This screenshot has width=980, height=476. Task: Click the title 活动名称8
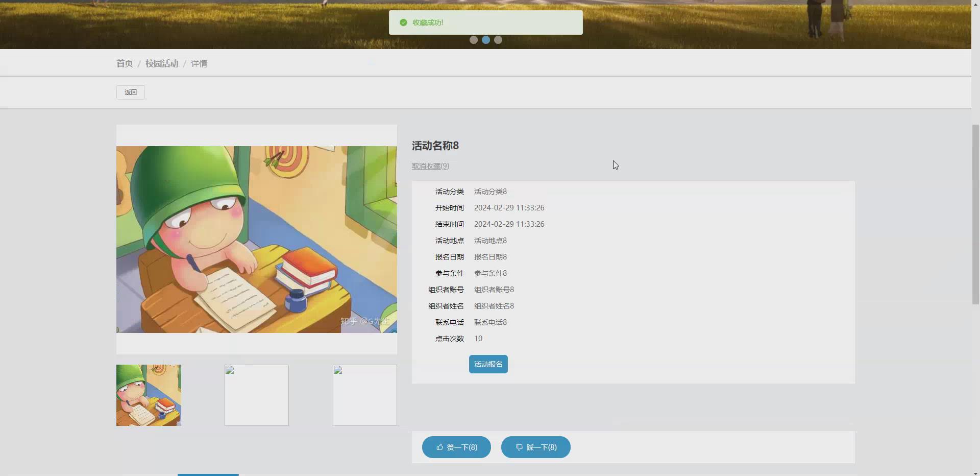click(435, 146)
